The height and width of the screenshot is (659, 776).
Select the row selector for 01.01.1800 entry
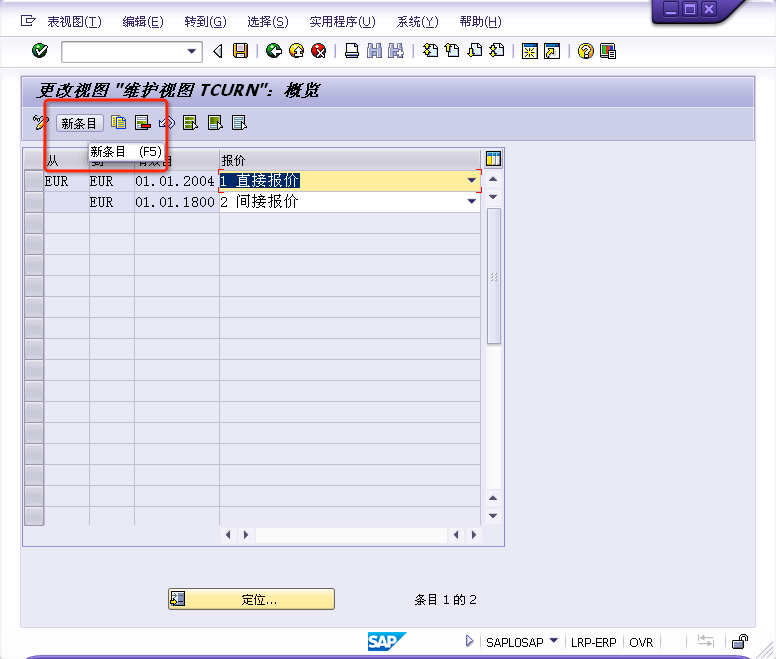[x=34, y=202]
